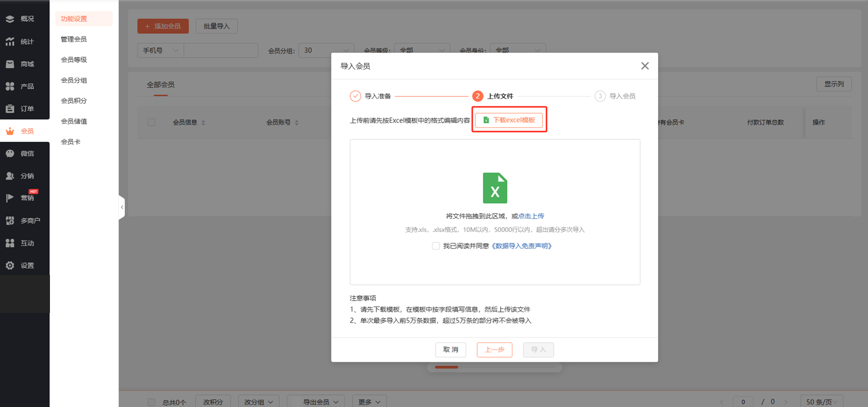Open the 《数据导入免责声明》 link
Image resolution: width=868 pixels, height=407 pixels.
[x=521, y=246]
